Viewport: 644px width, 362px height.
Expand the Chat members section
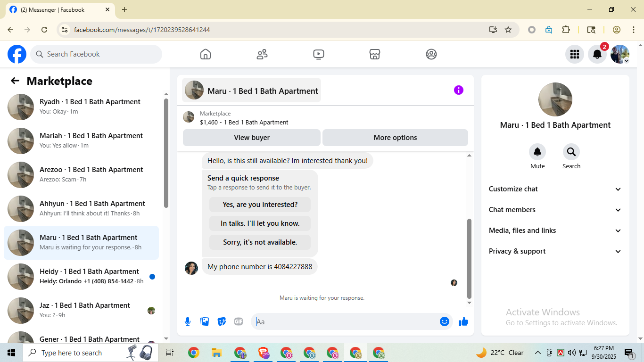pos(555,210)
